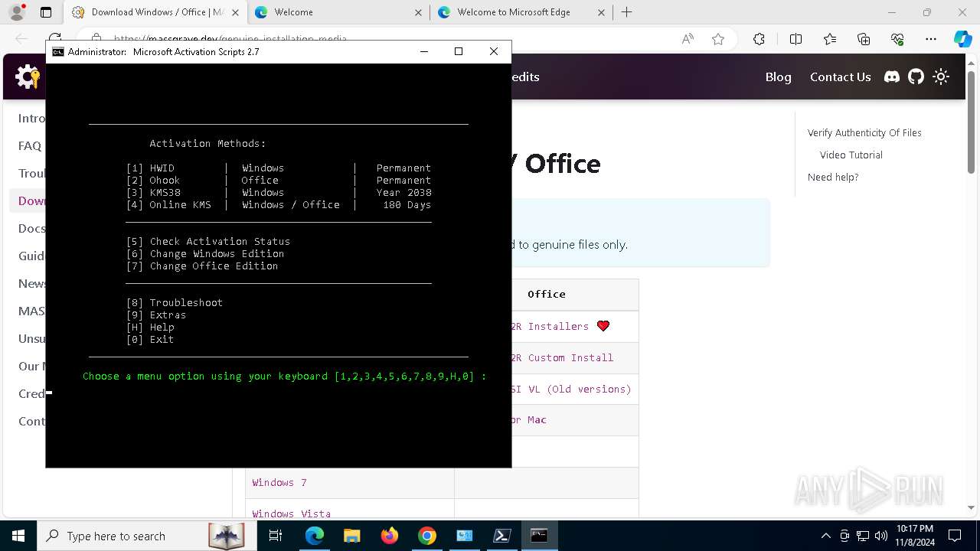Switch to the Download Windows / Office tab
This screenshot has width=980, height=551.
[x=154, y=12]
